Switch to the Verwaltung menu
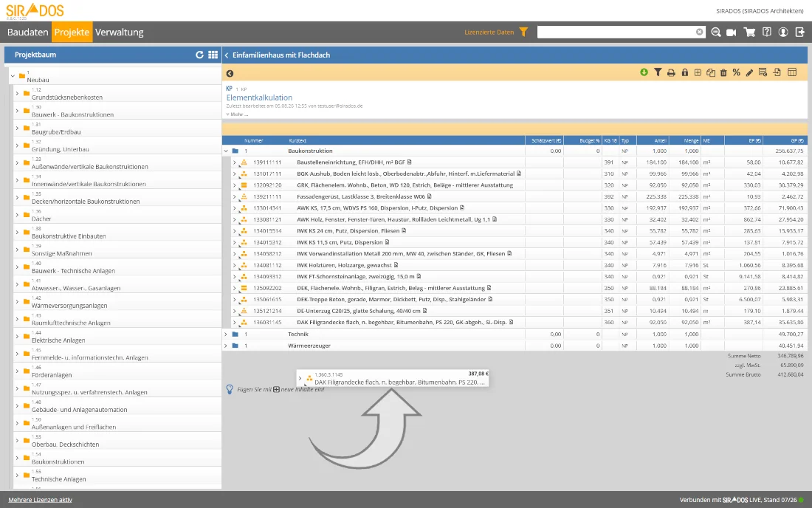The height and width of the screenshot is (508, 812). 119,32
